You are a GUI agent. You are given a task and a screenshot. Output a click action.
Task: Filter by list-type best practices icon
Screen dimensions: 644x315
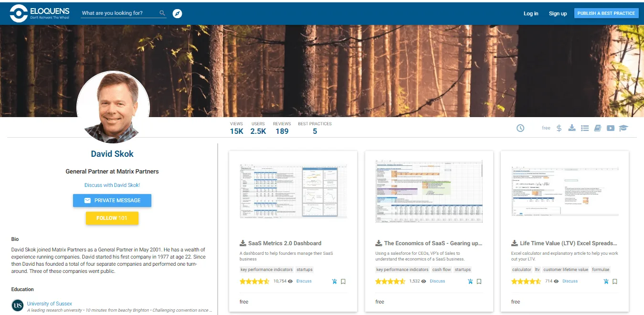tap(585, 128)
